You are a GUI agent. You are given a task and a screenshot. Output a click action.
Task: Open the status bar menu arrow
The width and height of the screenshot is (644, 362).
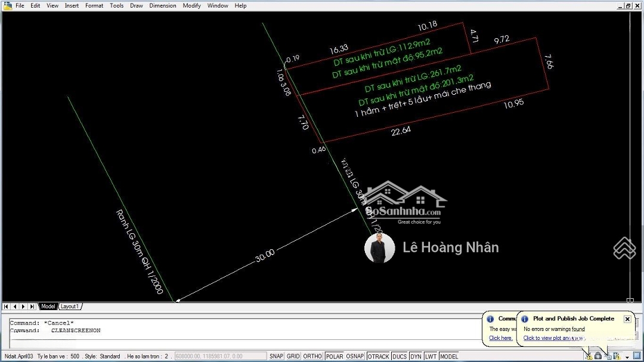[627, 357]
